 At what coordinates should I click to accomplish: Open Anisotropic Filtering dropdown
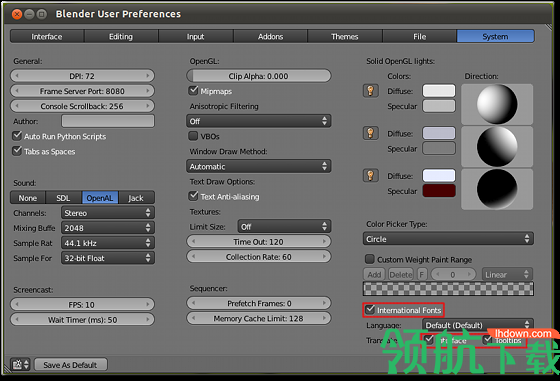click(259, 121)
